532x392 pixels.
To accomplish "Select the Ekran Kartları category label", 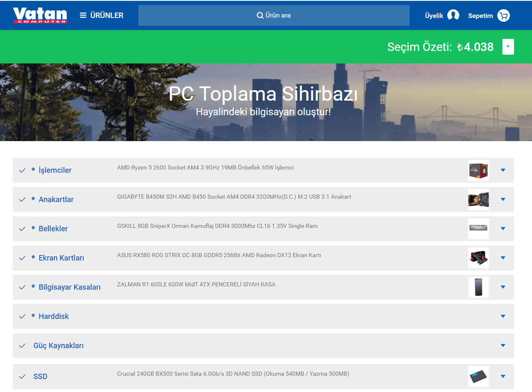I will pyautogui.click(x=61, y=258).
